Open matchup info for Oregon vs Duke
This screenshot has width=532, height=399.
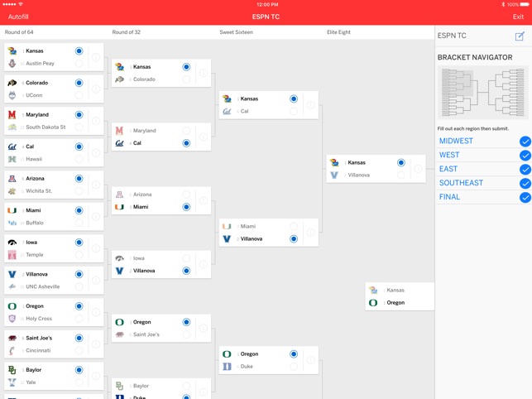[x=310, y=360]
